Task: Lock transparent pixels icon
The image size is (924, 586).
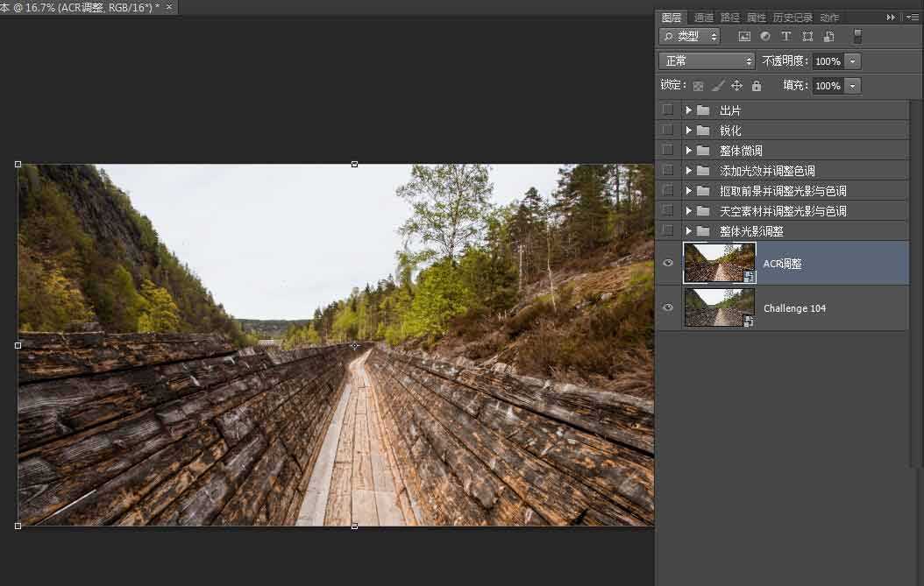Action: 699,86
